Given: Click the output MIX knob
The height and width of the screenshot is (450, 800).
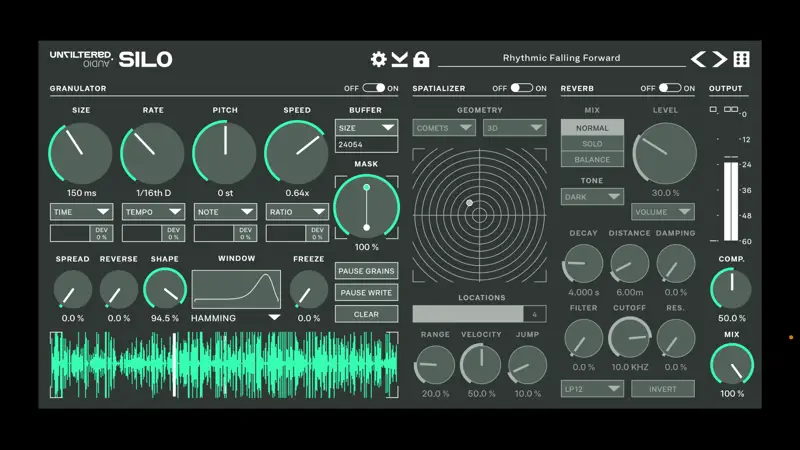Looking at the screenshot, I should pos(732,365).
